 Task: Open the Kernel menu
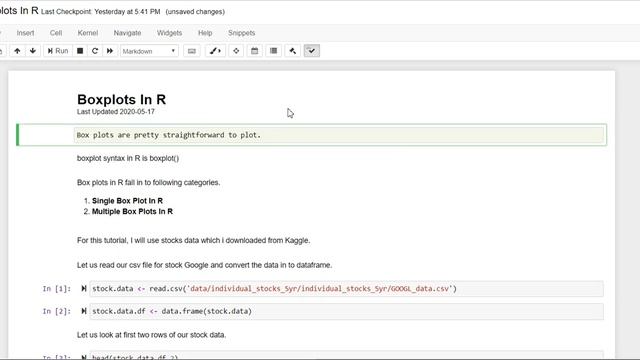click(x=88, y=33)
